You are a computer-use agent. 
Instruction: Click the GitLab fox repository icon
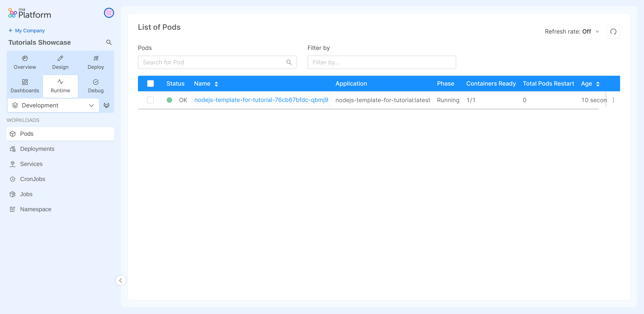coord(106,105)
